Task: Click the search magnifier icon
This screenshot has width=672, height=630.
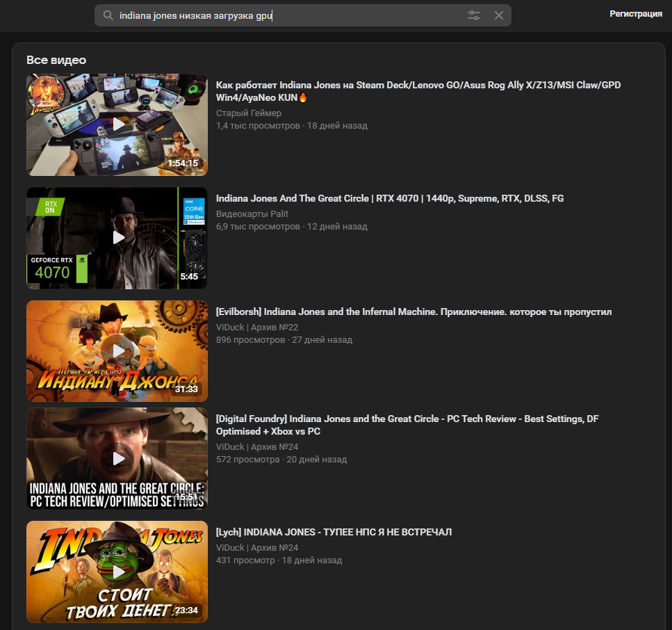Action: pos(108,15)
